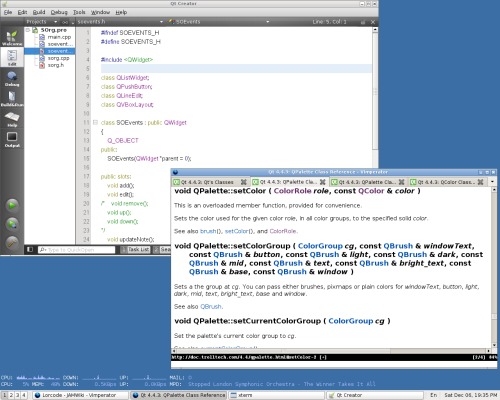Collapse the SOEvents class code fold
The width and height of the screenshot is (500, 400).
point(95,122)
